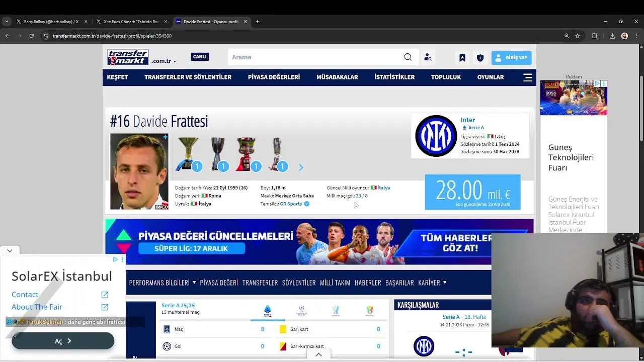The image size is (644, 362).
Task: Click the Giriş Yap button
Action: click(511, 58)
